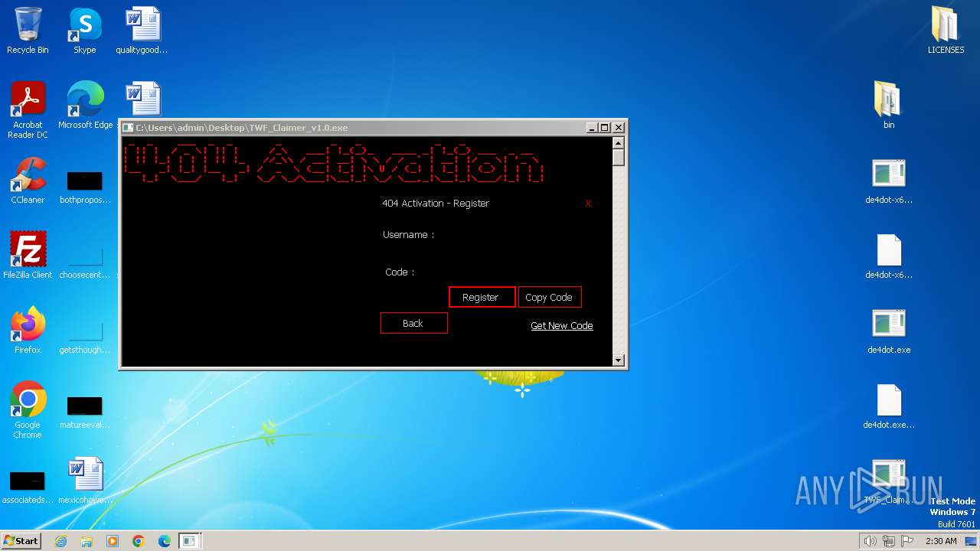Open Internet Explorer from the taskbar
Image resolution: width=980 pixels, height=551 pixels.
[60, 541]
